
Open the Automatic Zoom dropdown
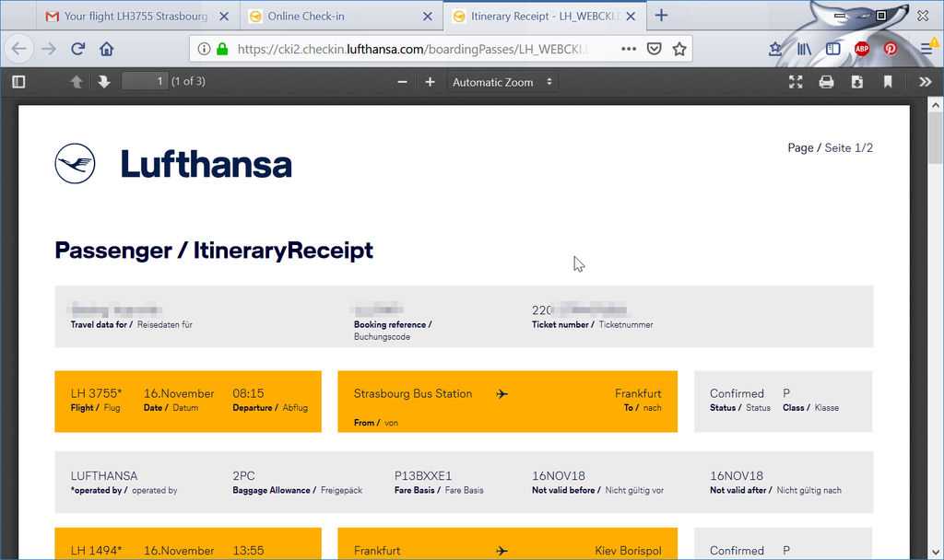(x=502, y=82)
